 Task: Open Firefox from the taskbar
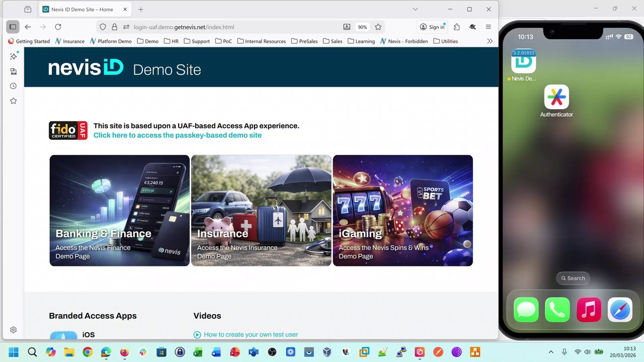(x=124, y=352)
